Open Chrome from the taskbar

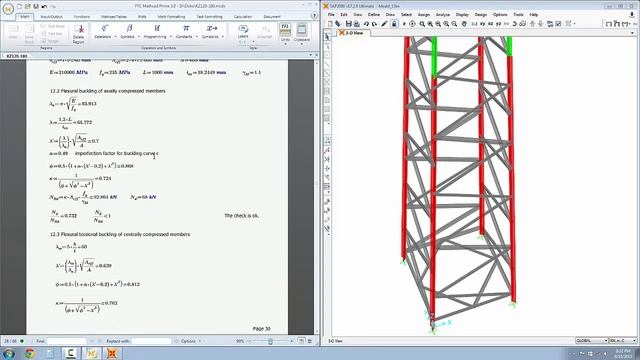[x=29, y=353]
